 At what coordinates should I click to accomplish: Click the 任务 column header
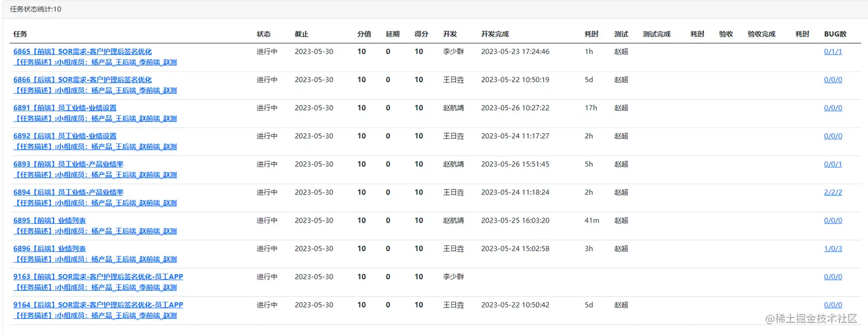click(20, 34)
